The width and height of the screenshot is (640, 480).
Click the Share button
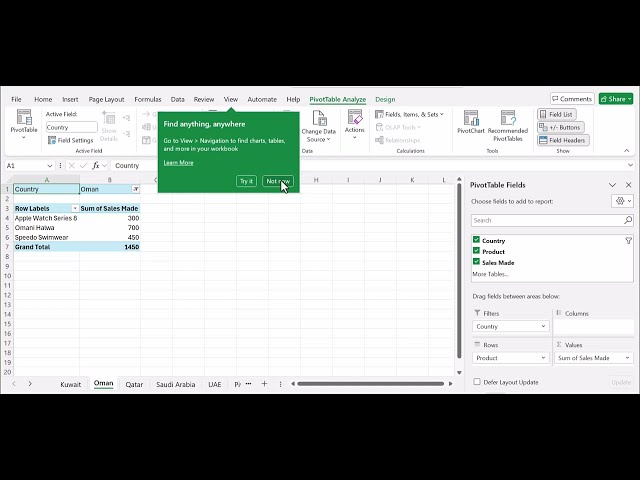(616, 99)
